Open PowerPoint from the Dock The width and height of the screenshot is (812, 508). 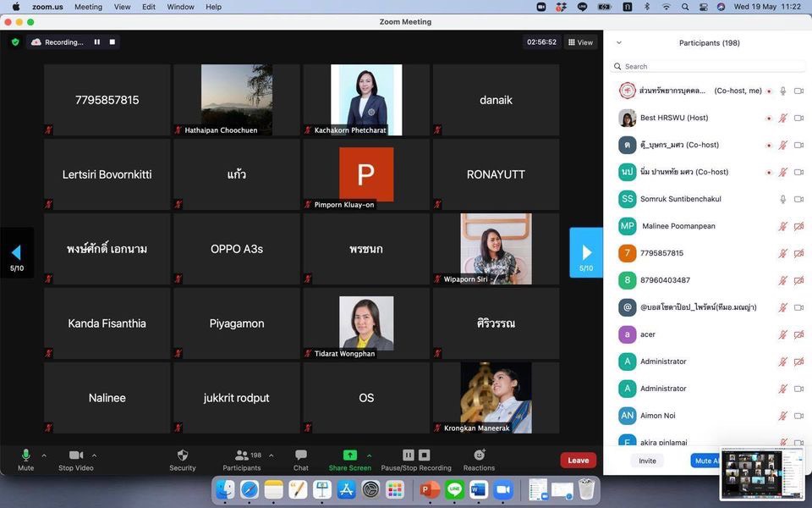430,489
